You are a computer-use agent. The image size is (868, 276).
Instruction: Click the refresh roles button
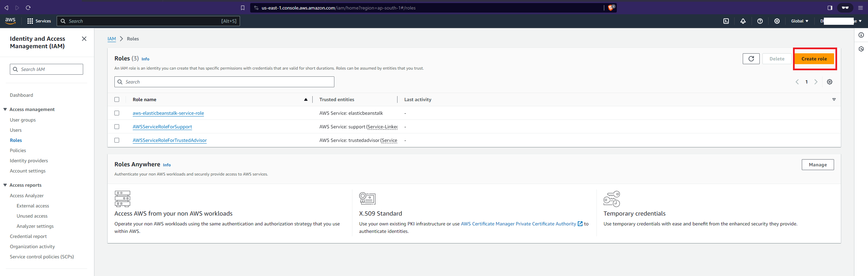click(x=751, y=59)
